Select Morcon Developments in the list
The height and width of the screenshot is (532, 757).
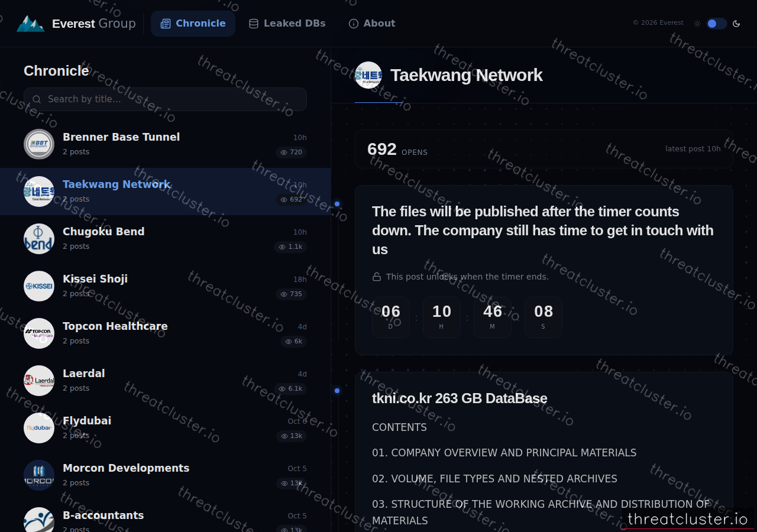[x=165, y=475]
